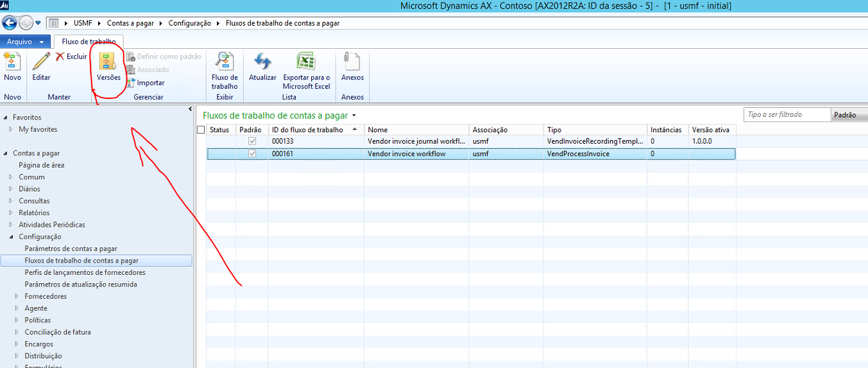Click VendProcessInvoice type cell

595,153
